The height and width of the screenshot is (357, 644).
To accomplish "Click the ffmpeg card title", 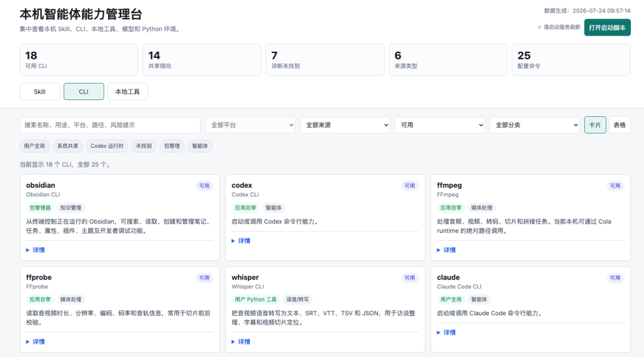I will (450, 185).
